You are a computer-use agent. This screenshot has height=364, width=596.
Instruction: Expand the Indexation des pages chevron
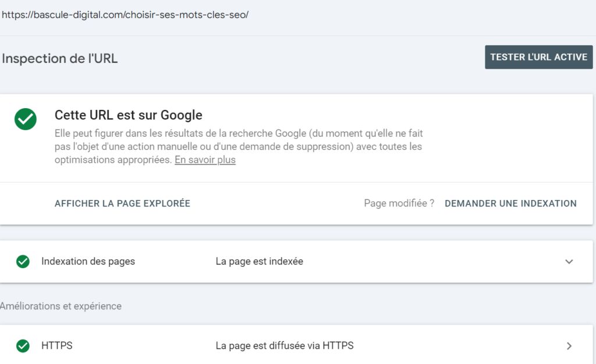[569, 262]
